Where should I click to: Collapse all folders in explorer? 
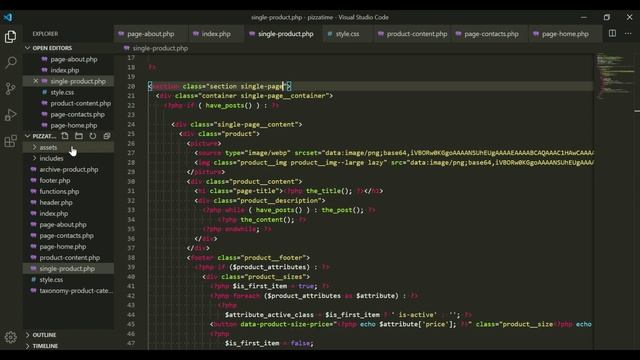click(x=107, y=136)
